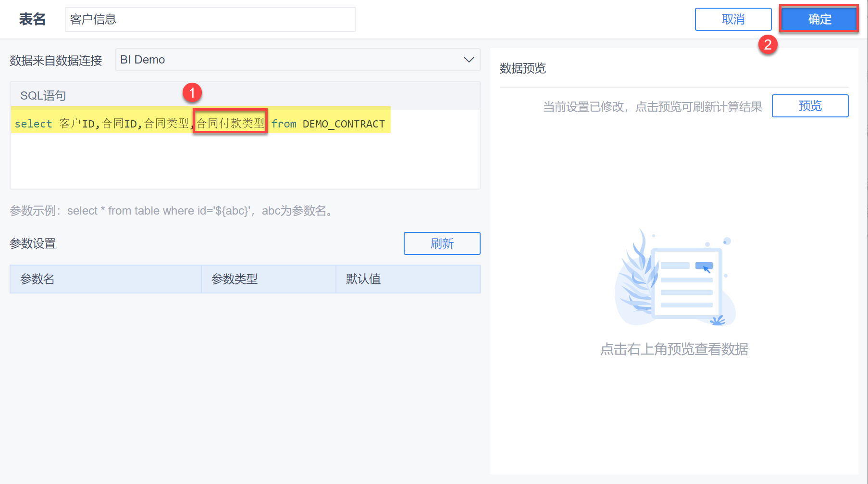The image size is (868, 484).
Task: Click the 数据来自数据连接 label
Action: [x=56, y=60]
